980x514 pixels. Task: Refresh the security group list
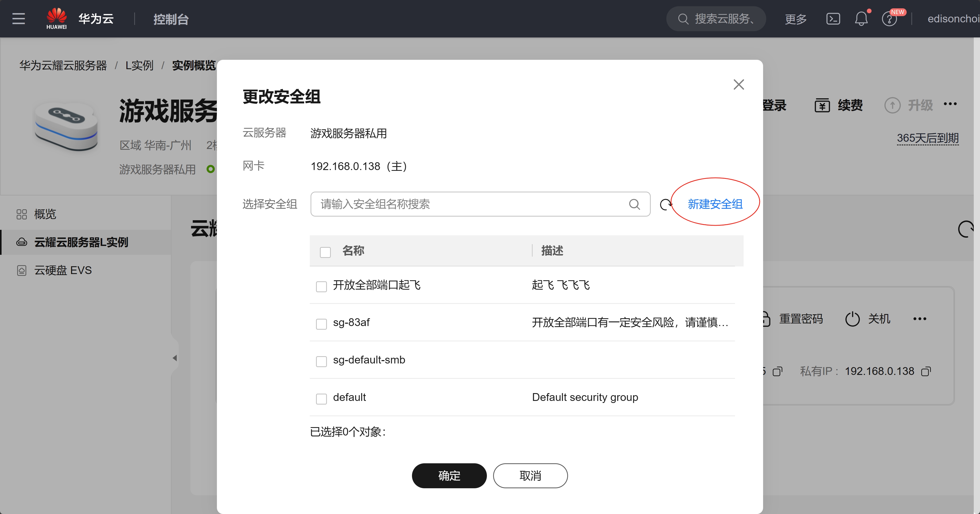pos(666,205)
